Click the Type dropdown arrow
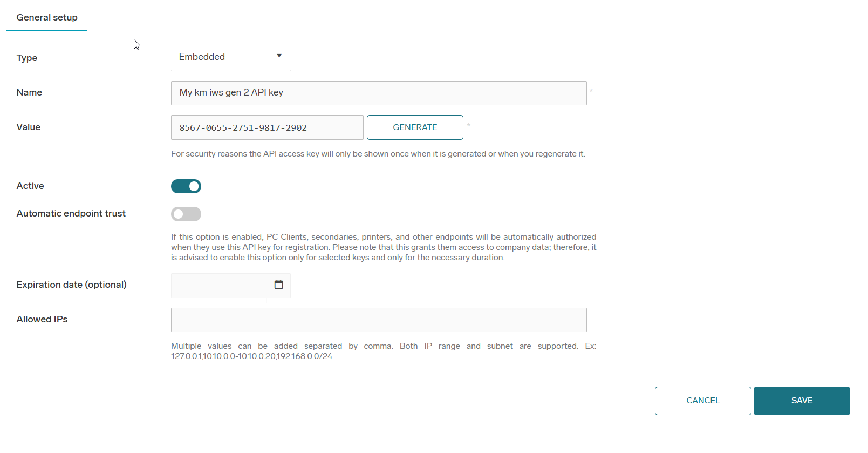 click(279, 56)
